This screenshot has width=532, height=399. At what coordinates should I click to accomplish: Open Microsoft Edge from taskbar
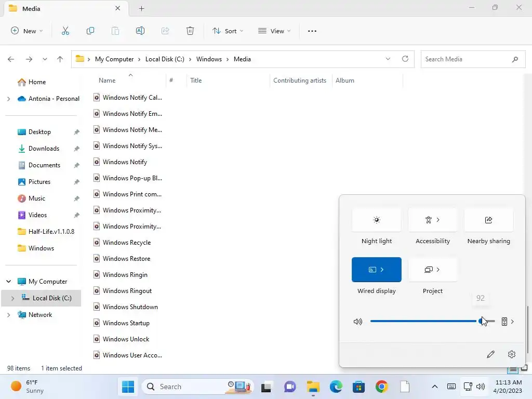pos(336,387)
